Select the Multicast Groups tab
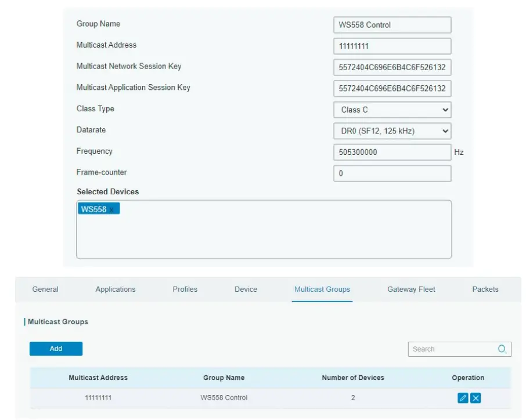 click(x=322, y=289)
